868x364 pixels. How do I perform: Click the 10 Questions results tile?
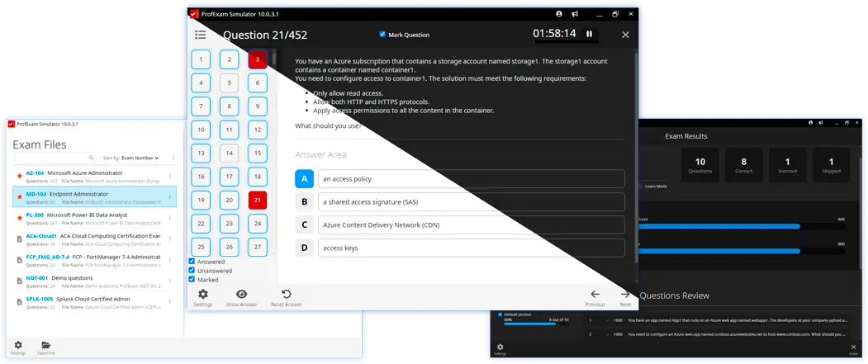(700, 165)
